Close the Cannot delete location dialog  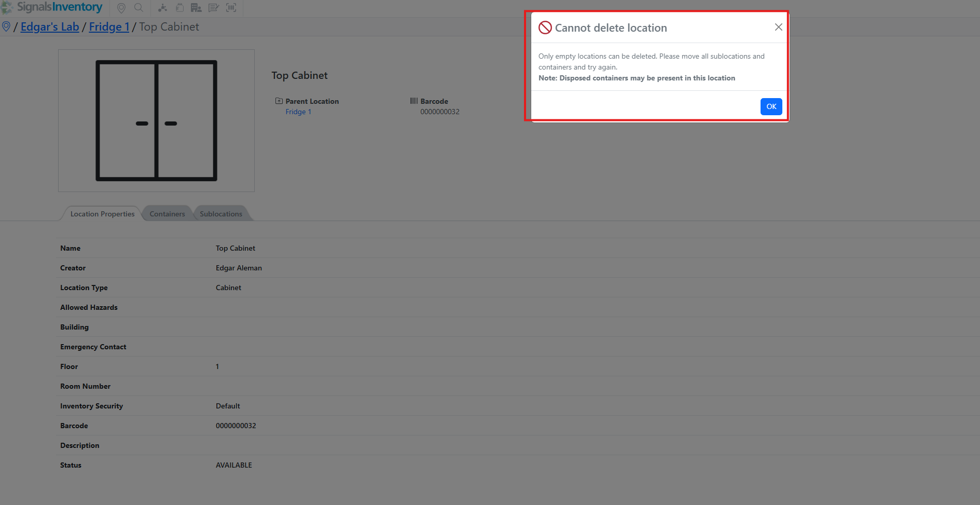(x=778, y=26)
